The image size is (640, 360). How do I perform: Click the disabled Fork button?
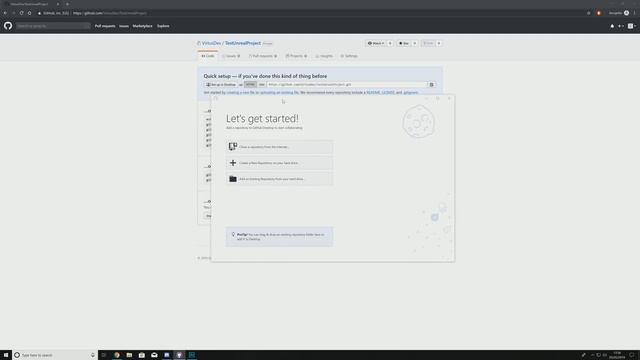tap(428, 43)
